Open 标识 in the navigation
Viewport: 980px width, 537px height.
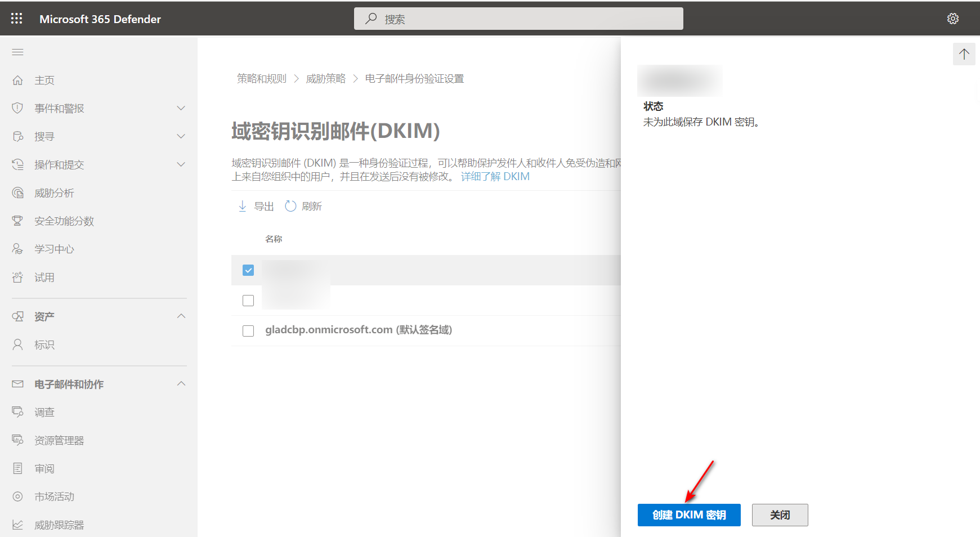pyautogui.click(x=44, y=345)
